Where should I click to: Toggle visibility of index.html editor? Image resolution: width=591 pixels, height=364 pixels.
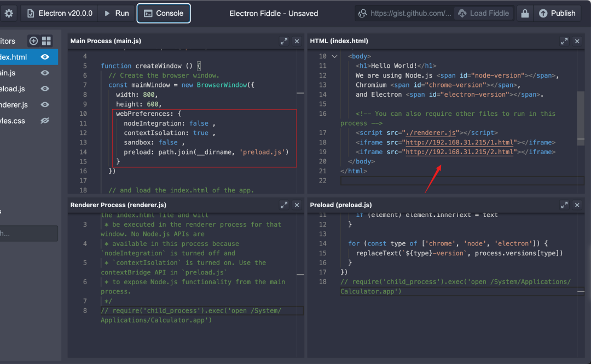(45, 57)
